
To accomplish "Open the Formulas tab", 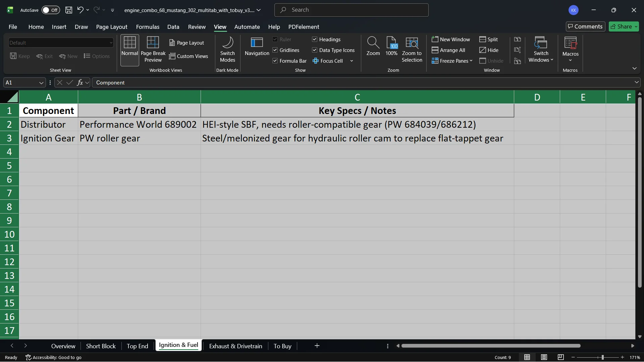I will pos(148,27).
